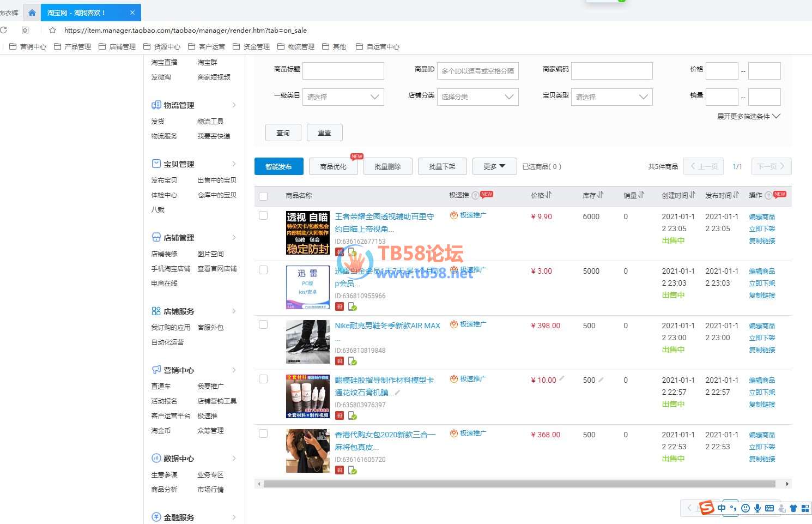Click the 智能发布 button
Screen dimensions: 812x524
pyautogui.click(x=279, y=166)
